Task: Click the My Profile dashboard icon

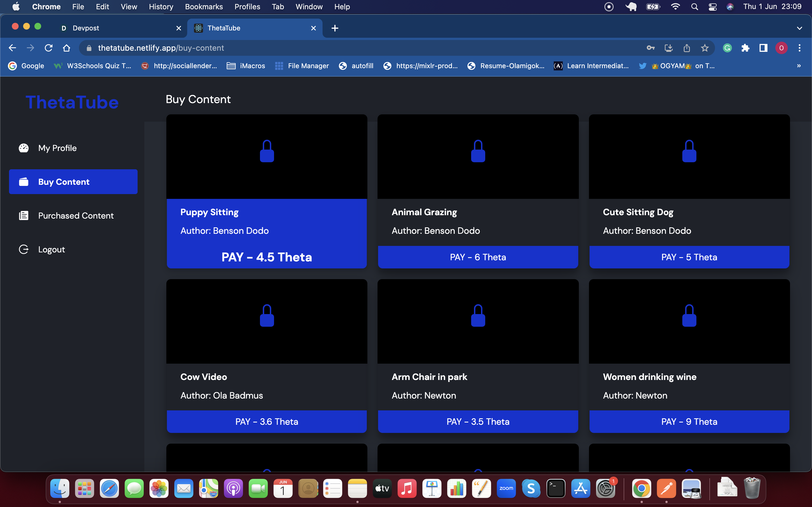Action: (23, 148)
